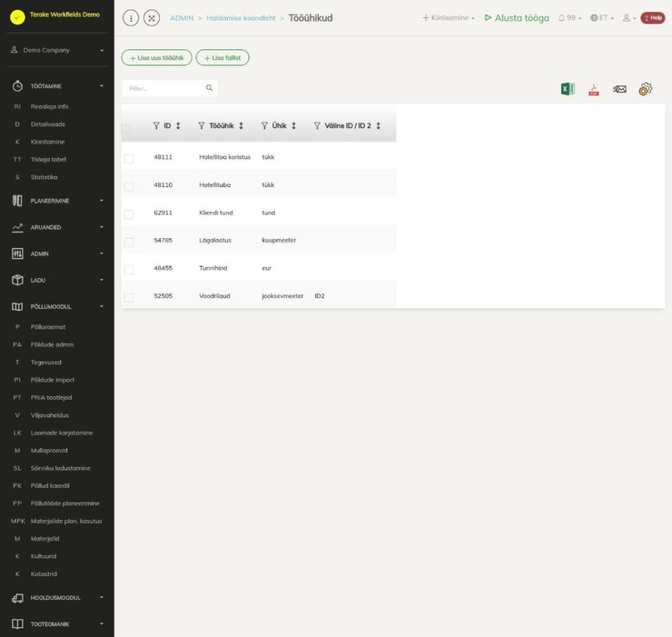Open the three-dot menu circle icon
This screenshot has height=637, width=672.
point(131,18)
